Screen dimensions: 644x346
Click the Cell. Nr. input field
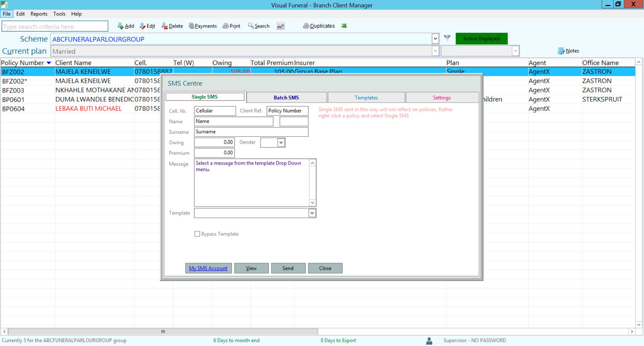click(215, 111)
